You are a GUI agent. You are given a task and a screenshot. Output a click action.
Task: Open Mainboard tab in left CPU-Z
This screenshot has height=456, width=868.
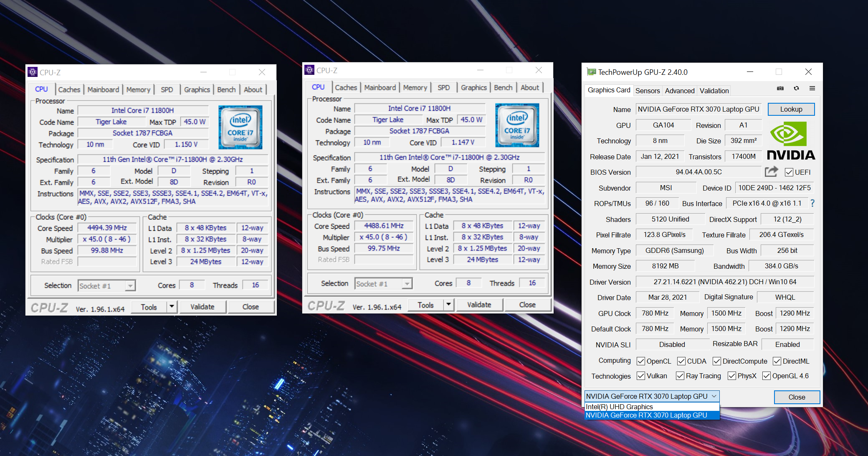[x=103, y=89]
